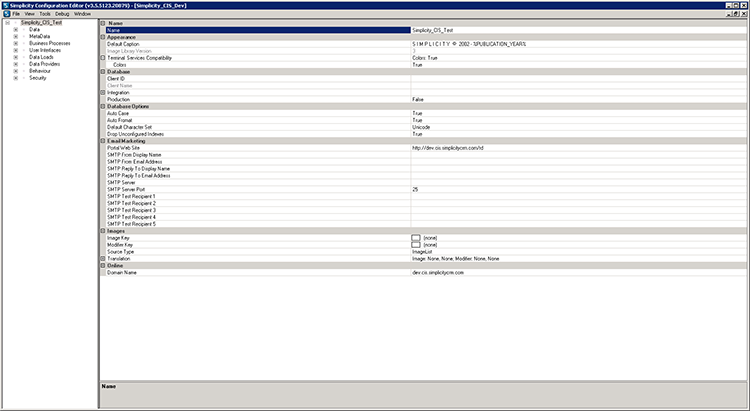Image resolution: width=750 pixels, height=411 pixels.
Task: Open the Tools menu
Action: [45, 14]
